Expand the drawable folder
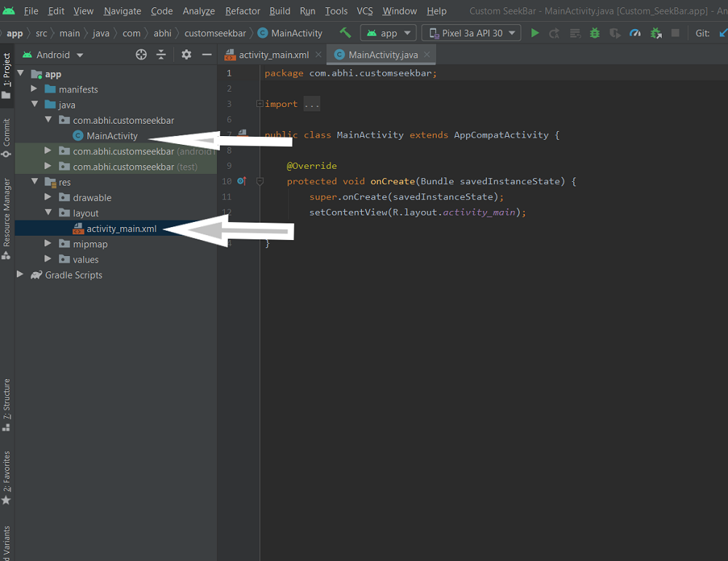This screenshot has height=561, width=728. (x=48, y=197)
